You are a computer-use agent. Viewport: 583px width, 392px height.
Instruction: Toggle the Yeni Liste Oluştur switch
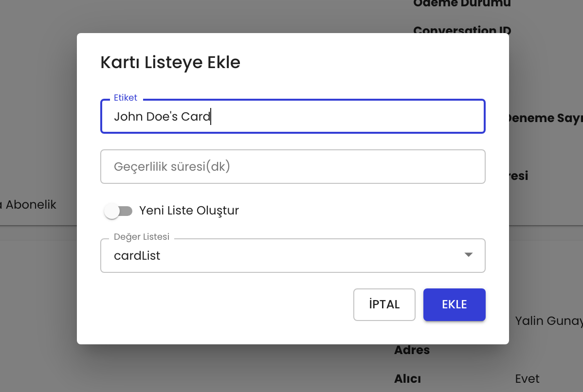pyautogui.click(x=118, y=211)
